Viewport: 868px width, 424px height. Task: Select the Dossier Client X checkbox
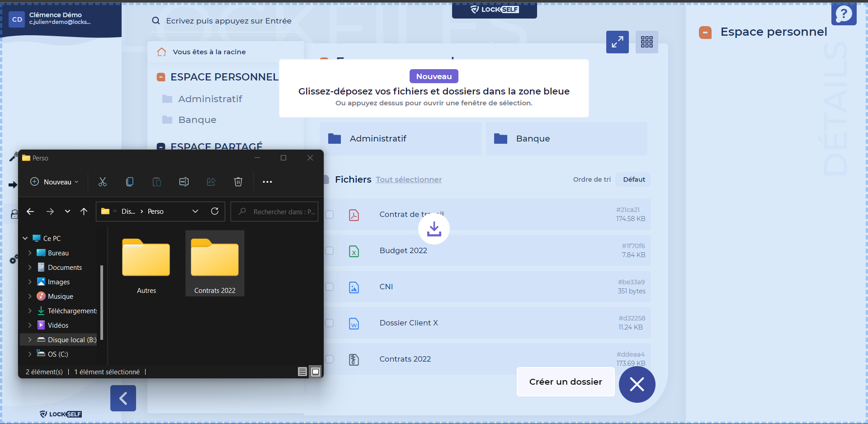pyautogui.click(x=330, y=323)
